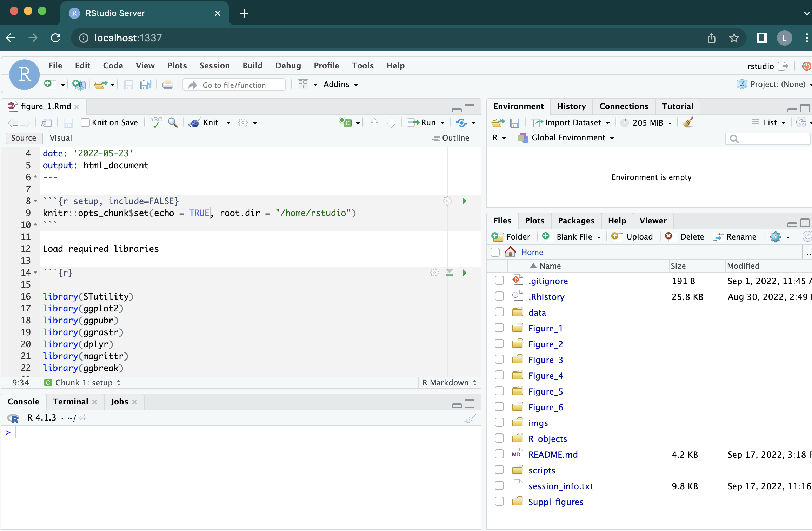Image resolution: width=812 pixels, height=531 pixels.
Task: Click the find/search magnifier icon
Action: 173,122
